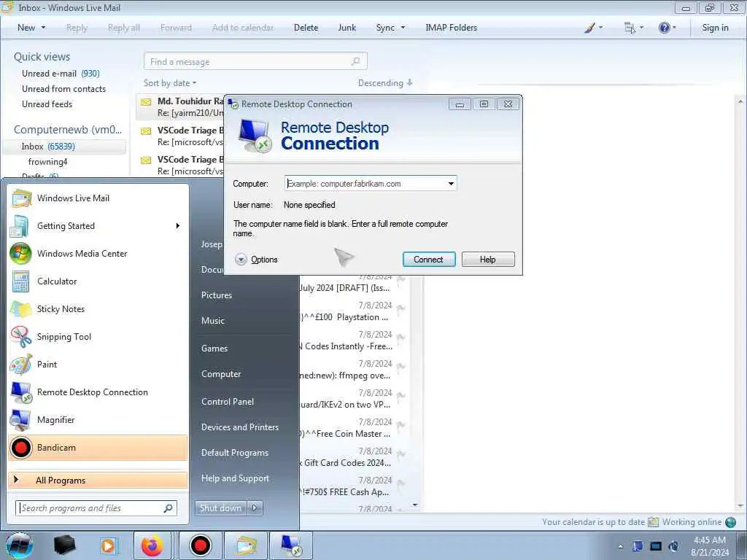The width and height of the screenshot is (747, 560).
Task: Open Devices and Printers
Action: pyautogui.click(x=239, y=427)
